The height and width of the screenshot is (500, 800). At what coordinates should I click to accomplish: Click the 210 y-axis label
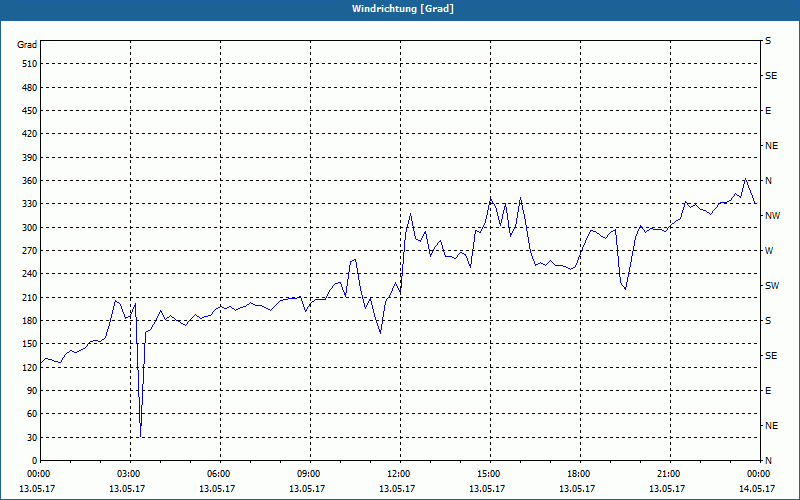(x=30, y=297)
